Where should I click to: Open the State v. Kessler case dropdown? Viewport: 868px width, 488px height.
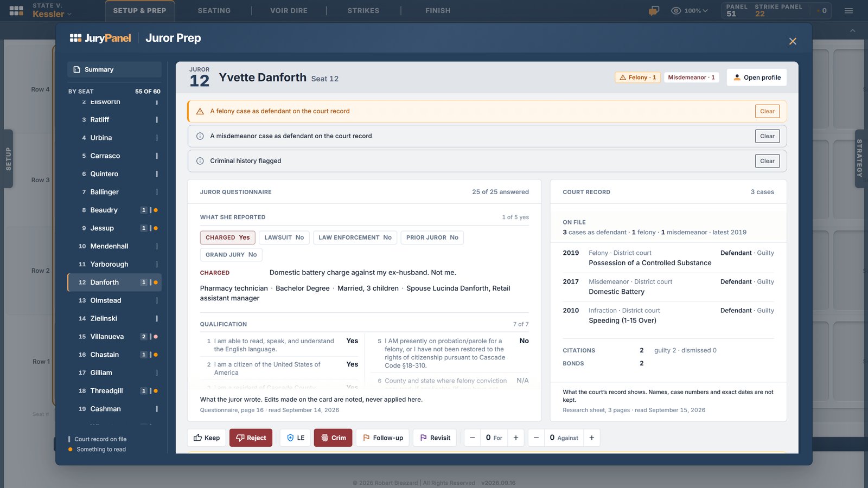[52, 10]
